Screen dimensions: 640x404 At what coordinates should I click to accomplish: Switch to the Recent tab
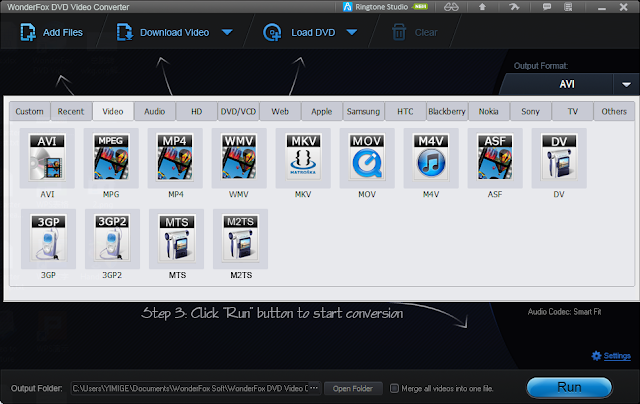[x=71, y=111]
